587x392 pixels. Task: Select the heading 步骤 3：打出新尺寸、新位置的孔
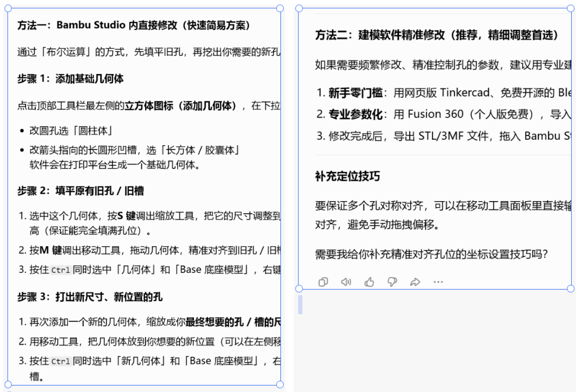click(90, 297)
